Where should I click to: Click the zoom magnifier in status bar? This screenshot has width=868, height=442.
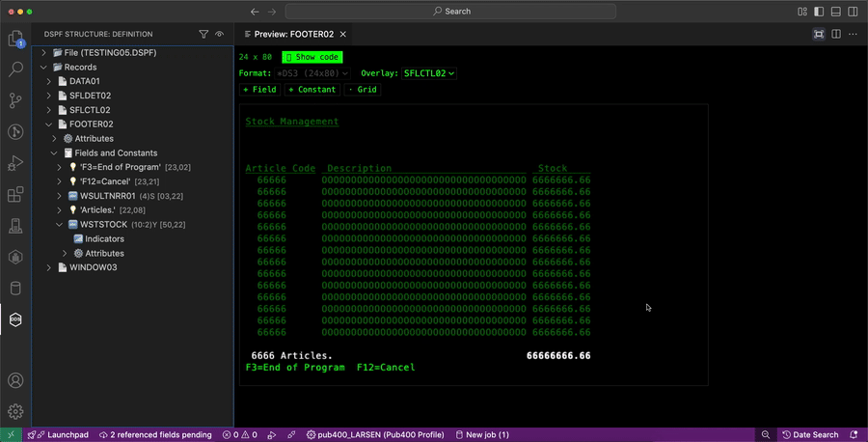pos(766,435)
